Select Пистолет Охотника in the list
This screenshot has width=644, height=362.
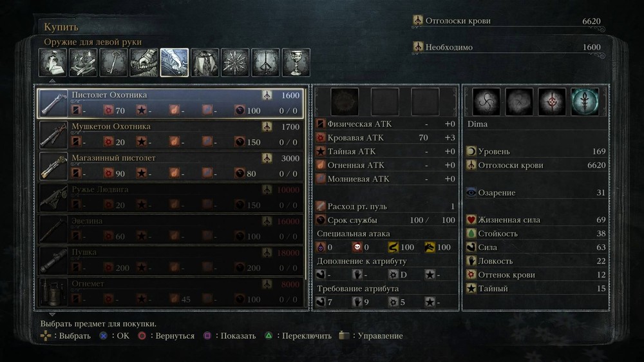click(x=171, y=102)
